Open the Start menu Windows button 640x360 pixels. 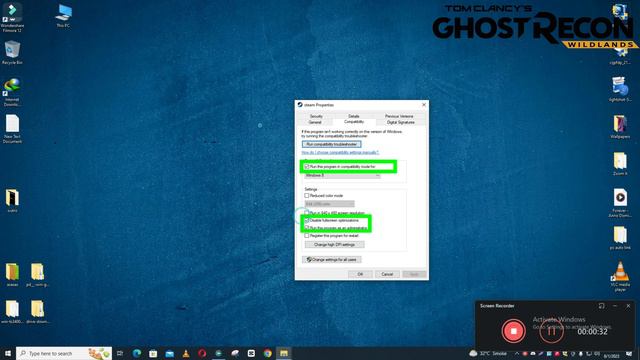pyautogui.click(x=8, y=353)
